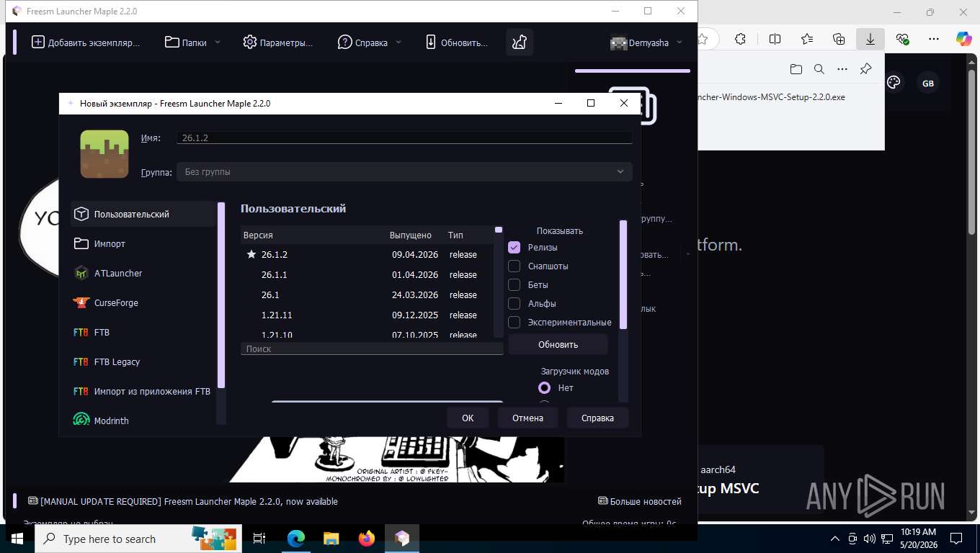The width and height of the screenshot is (980, 553).
Task: Open the Folders (Папки) toolbar menu
Action: click(192, 42)
